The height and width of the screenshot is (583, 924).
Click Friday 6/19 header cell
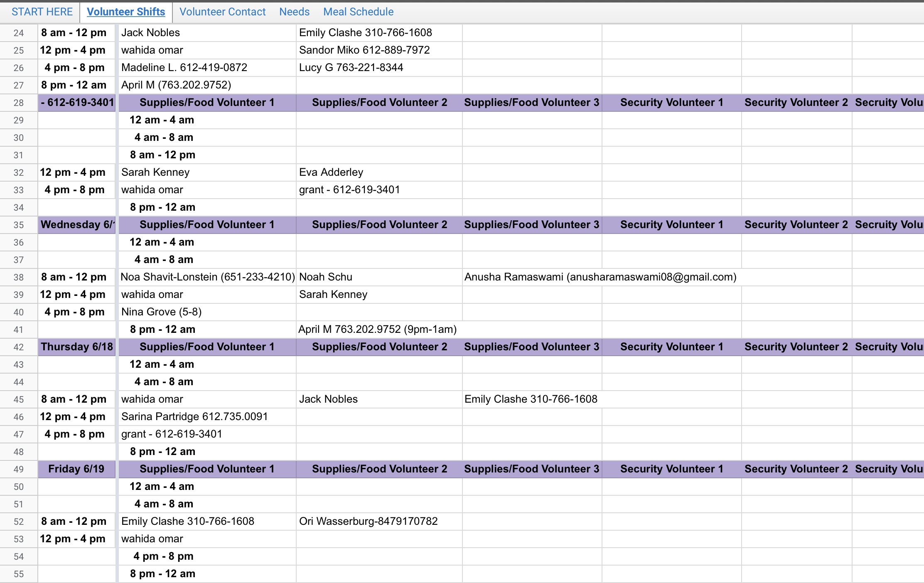[x=77, y=469]
